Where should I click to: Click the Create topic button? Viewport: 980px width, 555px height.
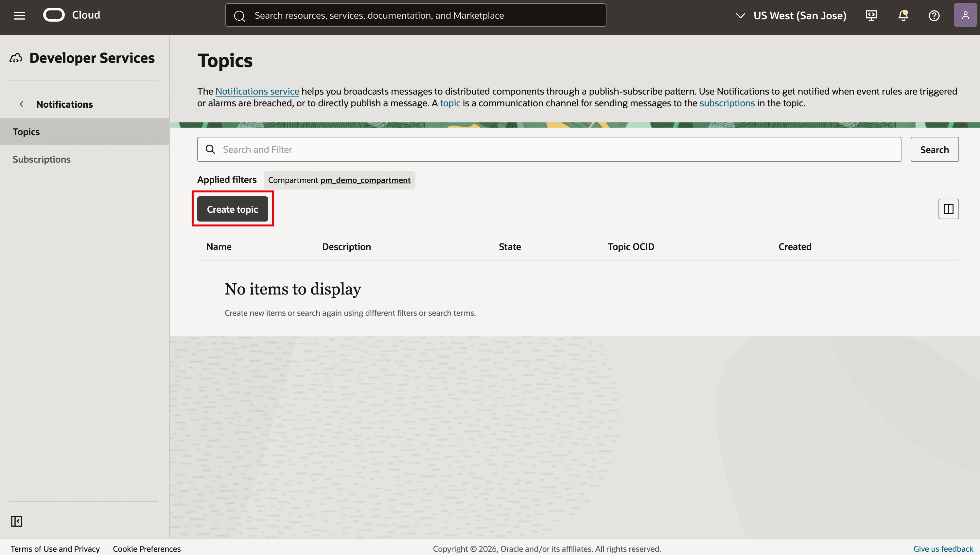[x=233, y=209]
